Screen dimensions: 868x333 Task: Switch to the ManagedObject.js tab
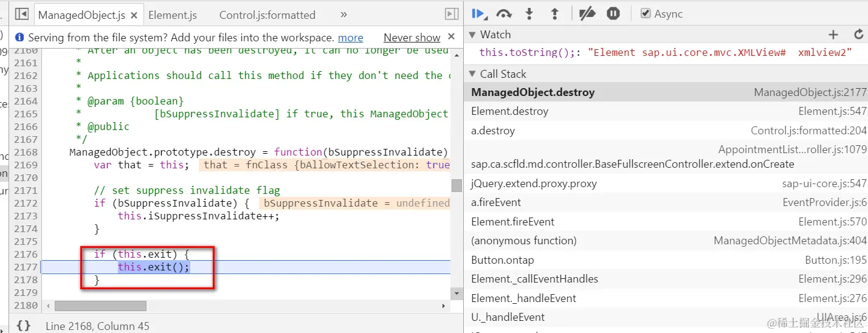pyautogui.click(x=82, y=15)
